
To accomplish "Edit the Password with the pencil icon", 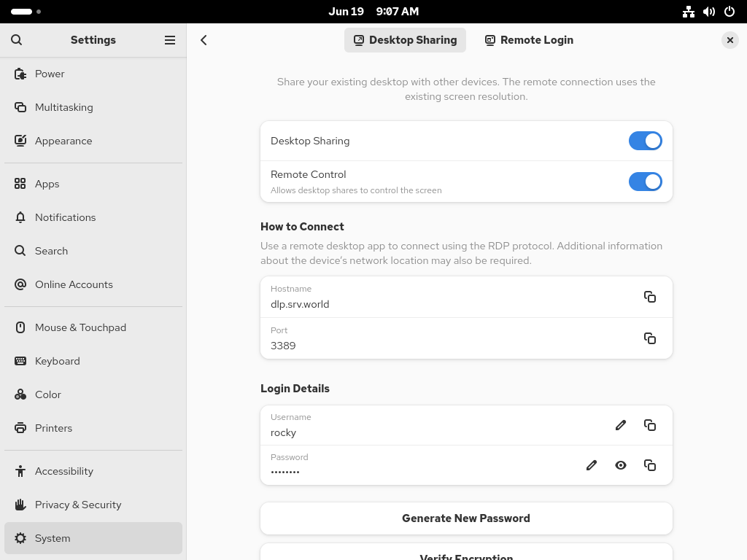I will (x=591, y=465).
